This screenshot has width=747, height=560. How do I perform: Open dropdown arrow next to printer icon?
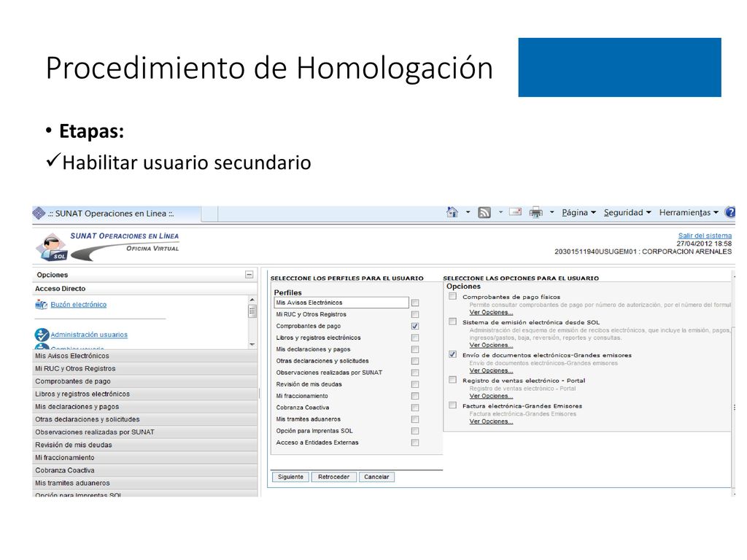[x=551, y=212]
